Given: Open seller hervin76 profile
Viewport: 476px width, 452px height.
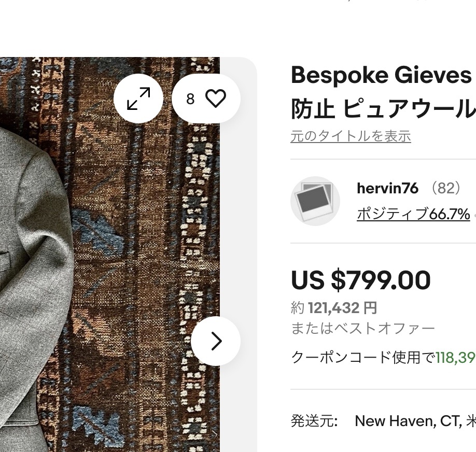Looking at the screenshot, I should point(387,188).
